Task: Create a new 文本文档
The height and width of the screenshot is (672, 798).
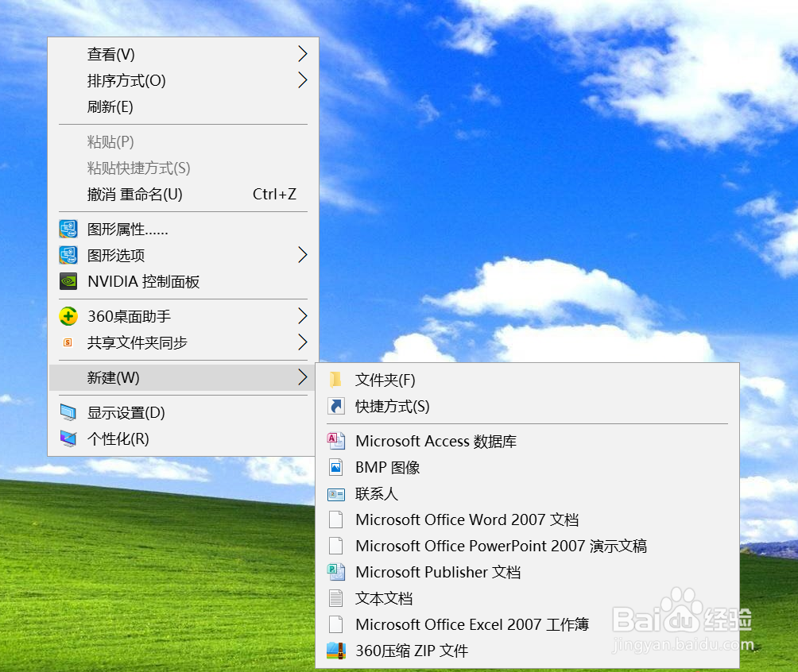Action: click(385, 598)
